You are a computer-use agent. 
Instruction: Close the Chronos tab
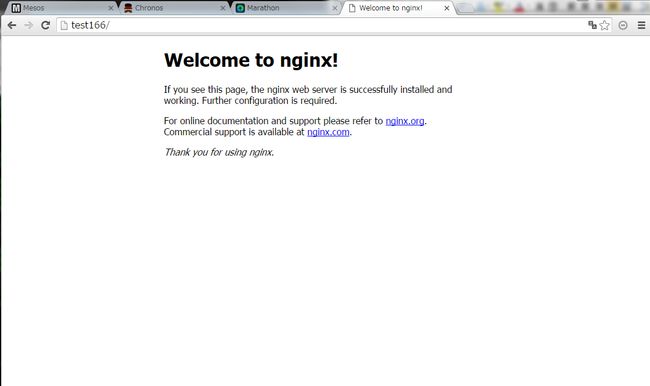[x=223, y=8]
